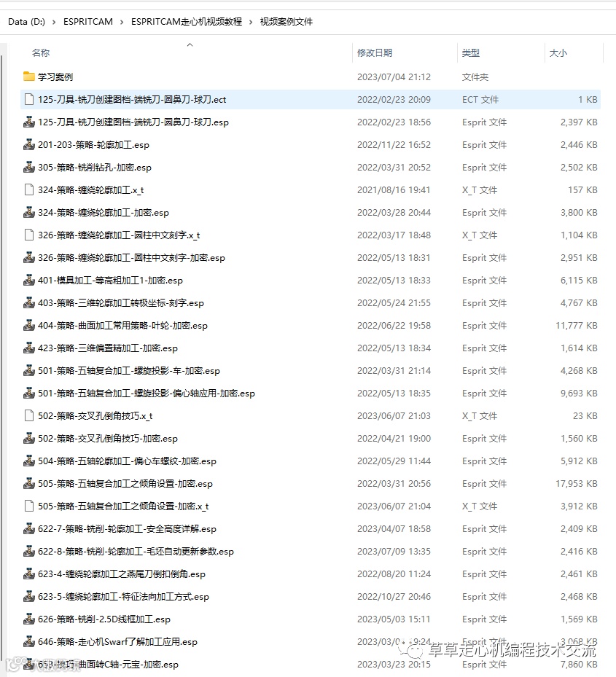Toggle sort direction arrow above 名称 column
The image size is (616, 677).
tap(190, 44)
